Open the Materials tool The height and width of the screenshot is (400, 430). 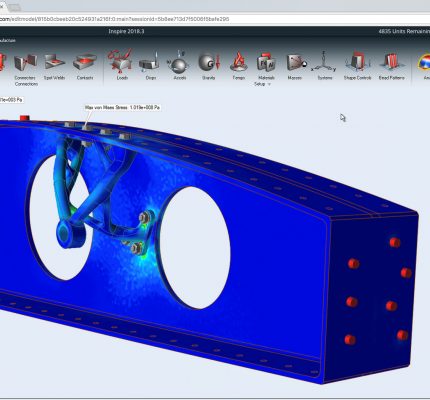(x=266, y=62)
